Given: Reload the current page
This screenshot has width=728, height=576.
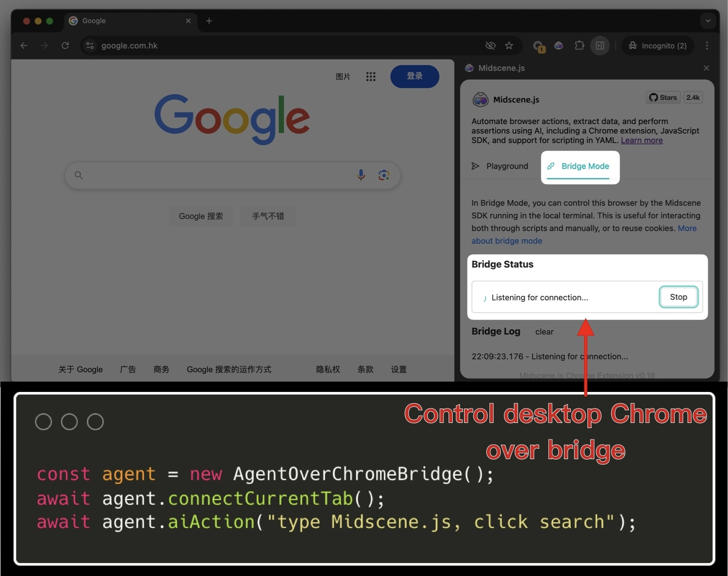Looking at the screenshot, I should (x=65, y=46).
